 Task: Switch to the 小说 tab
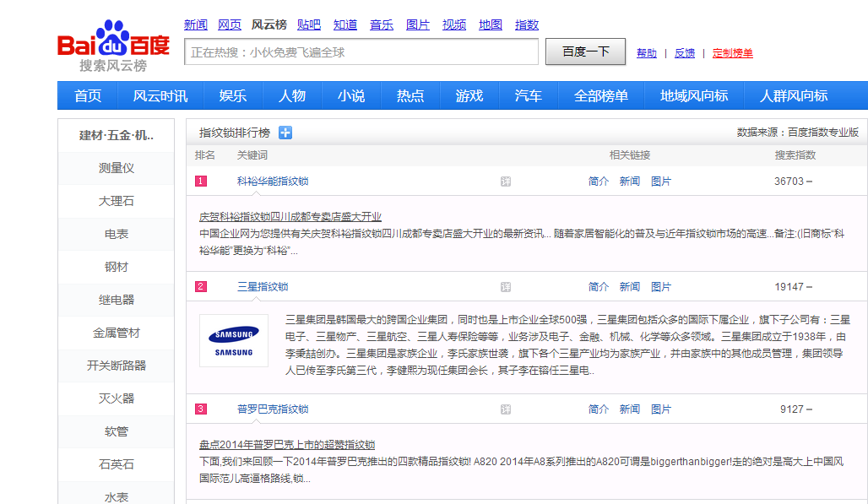click(351, 95)
